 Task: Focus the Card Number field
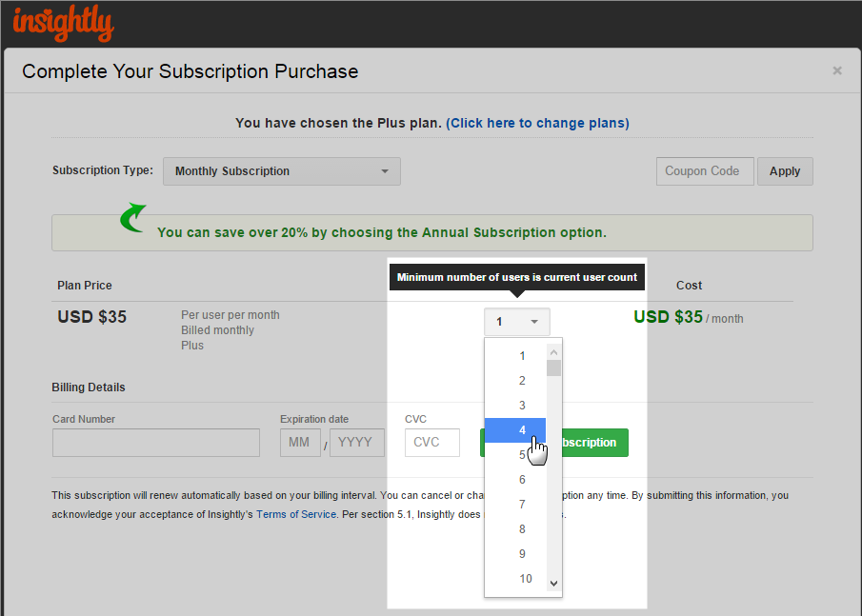click(x=156, y=443)
